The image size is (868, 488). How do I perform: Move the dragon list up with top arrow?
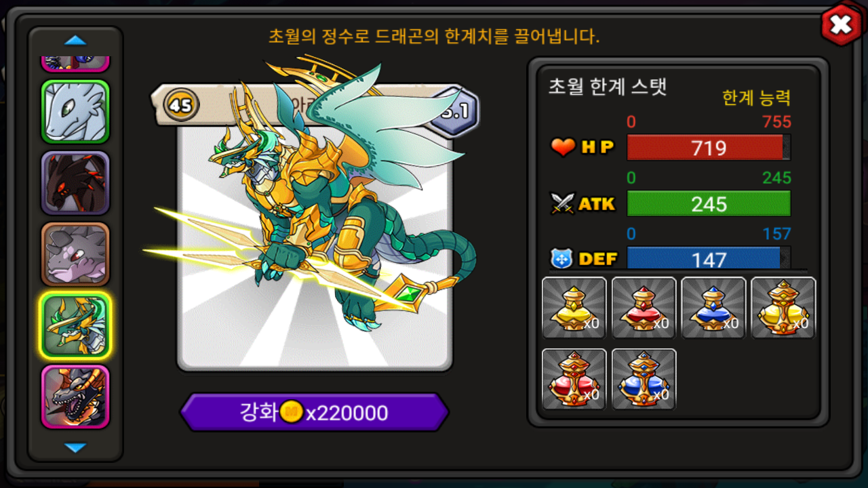coord(75,41)
